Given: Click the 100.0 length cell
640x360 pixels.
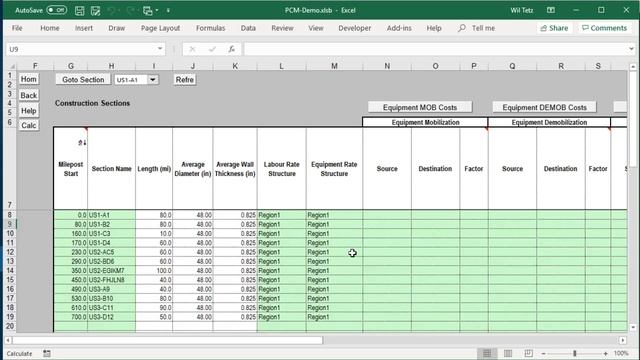Looking at the screenshot, I should pyautogui.click(x=154, y=271).
